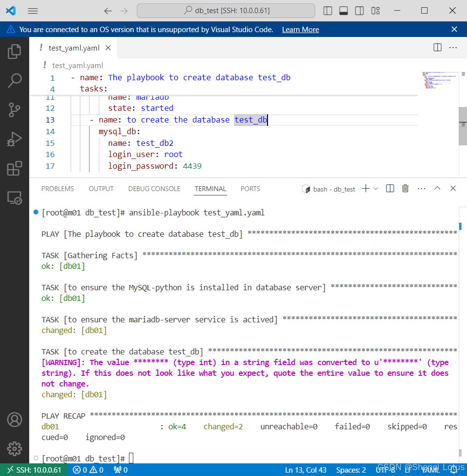Screen dimensions: 467x476
Task: Toggle the secondary side bar layout button
Action: pyautogui.click(x=359, y=11)
